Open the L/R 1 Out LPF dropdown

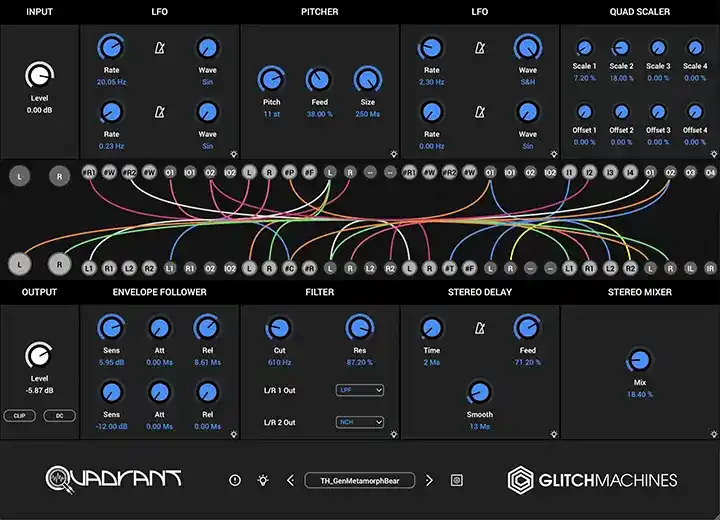[x=360, y=390]
